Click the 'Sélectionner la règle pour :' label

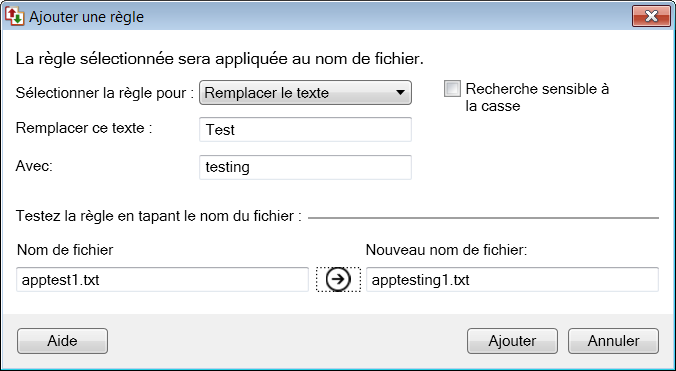point(105,93)
